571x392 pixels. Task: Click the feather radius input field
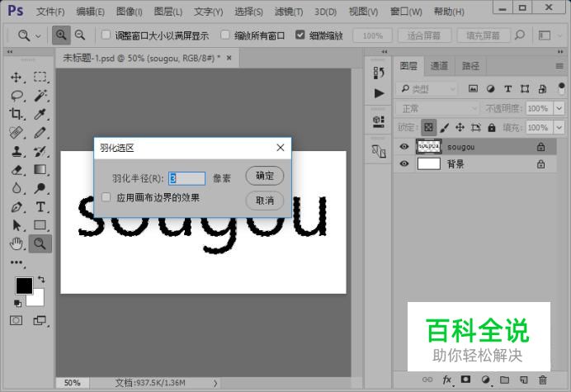[x=186, y=178]
